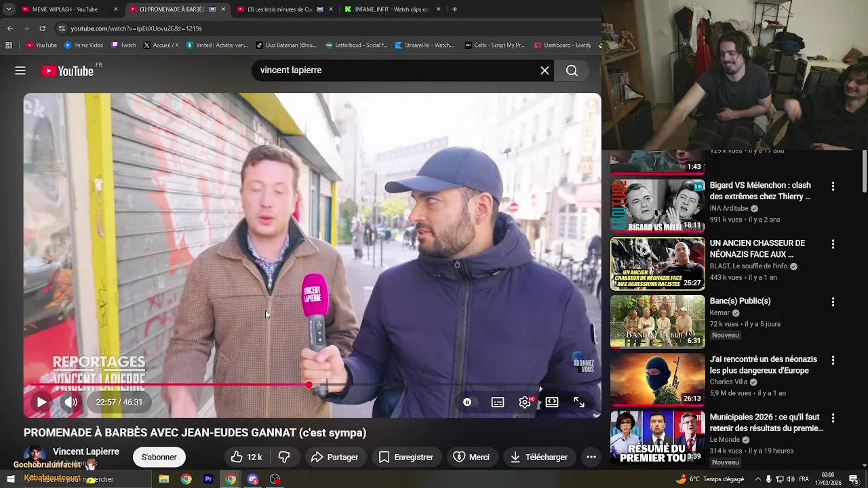Open options for Bigard VS Mélenchon video
Screen dimensions: 868x488
coord(833,186)
